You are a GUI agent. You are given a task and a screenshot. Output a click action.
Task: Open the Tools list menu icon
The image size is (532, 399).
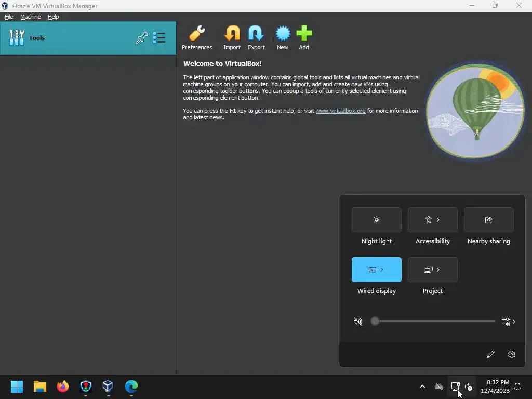click(159, 37)
